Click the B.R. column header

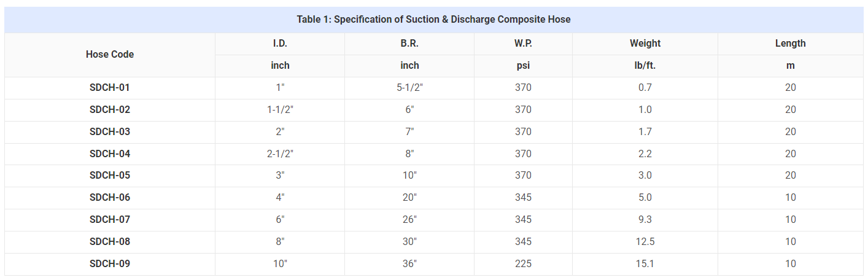coord(409,43)
